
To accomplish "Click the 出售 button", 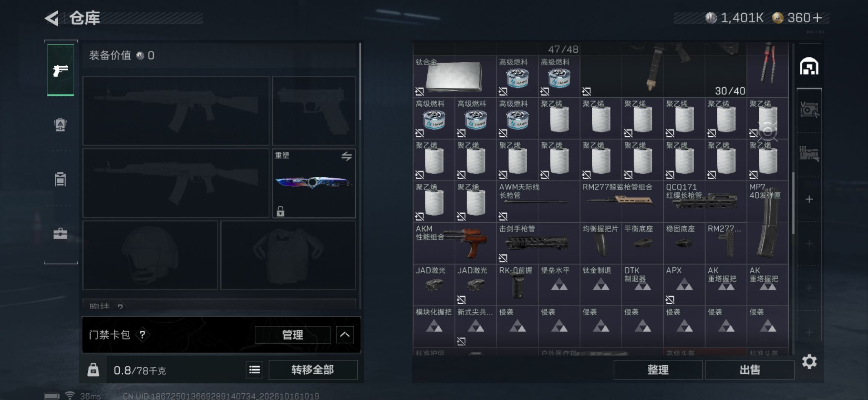I will pyautogui.click(x=750, y=370).
